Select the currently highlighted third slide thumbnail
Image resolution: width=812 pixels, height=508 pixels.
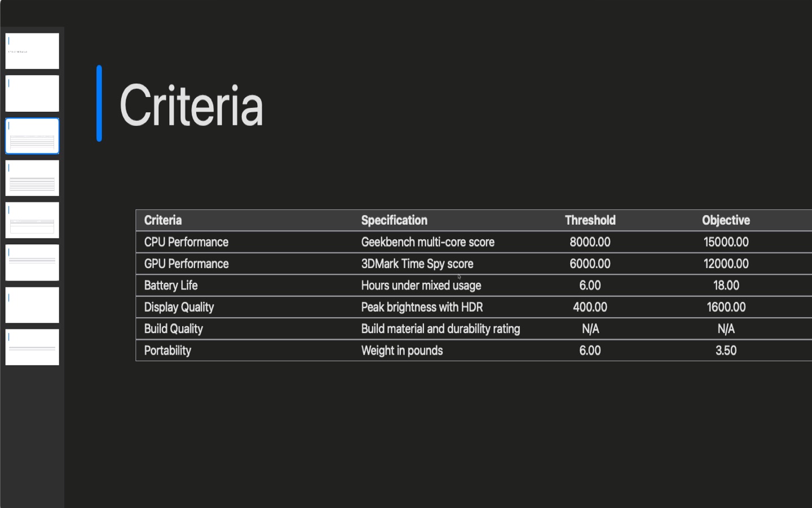(x=32, y=136)
